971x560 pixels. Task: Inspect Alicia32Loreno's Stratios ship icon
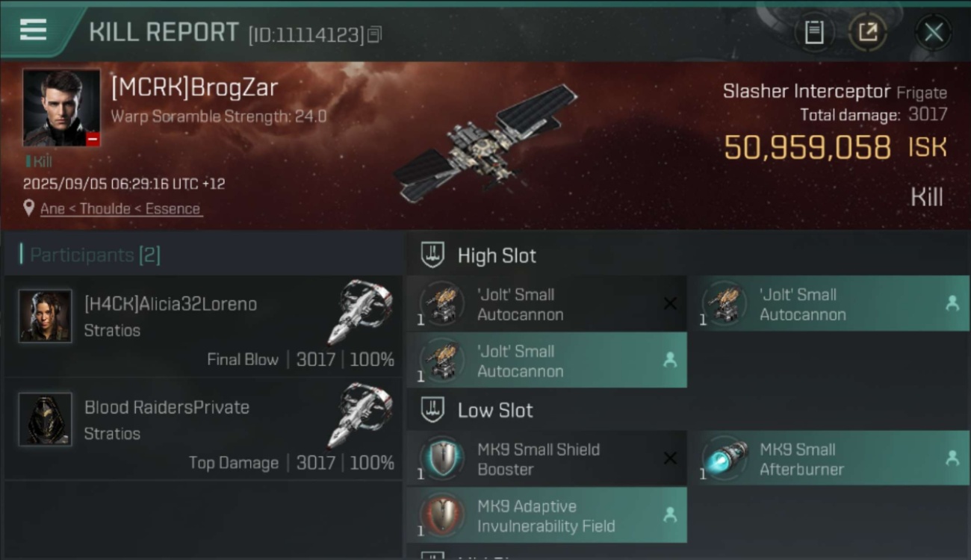(360, 311)
